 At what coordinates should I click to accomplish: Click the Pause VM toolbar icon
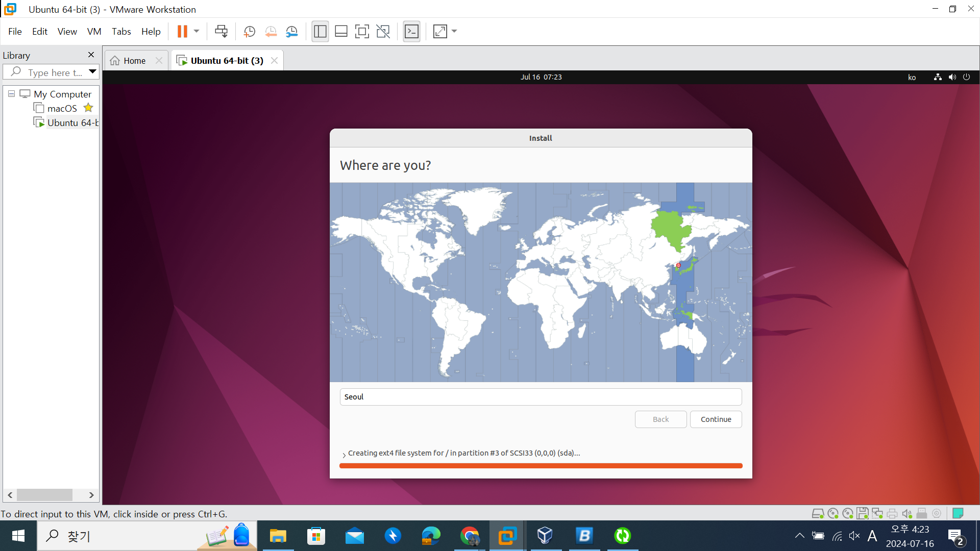pyautogui.click(x=182, y=32)
